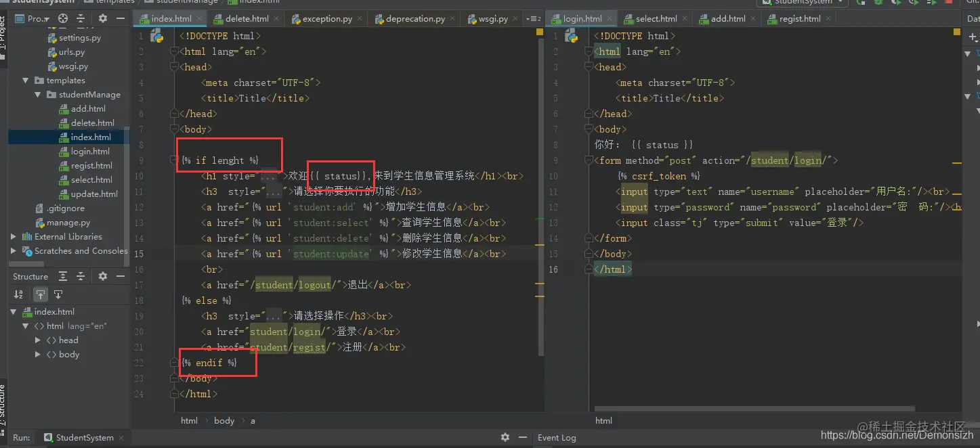Open the select.html editor tab
This screenshot has width=980, height=448.
point(656,19)
